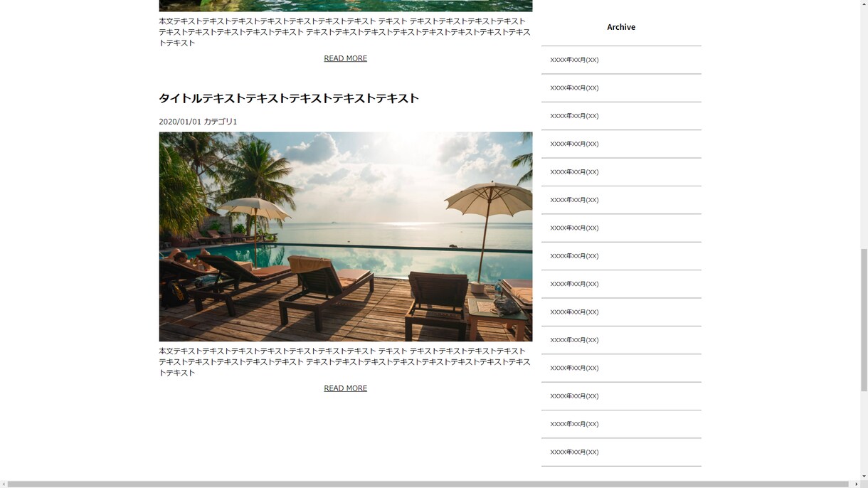The image size is (868, 488).
Task: Click the body text paragraph below the pool photo
Action: 345,362
